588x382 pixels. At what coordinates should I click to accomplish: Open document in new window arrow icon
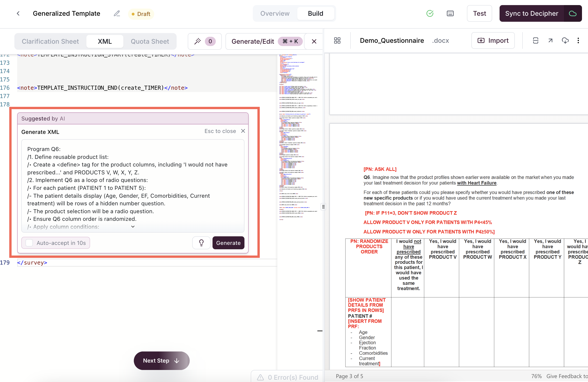(550, 40)
